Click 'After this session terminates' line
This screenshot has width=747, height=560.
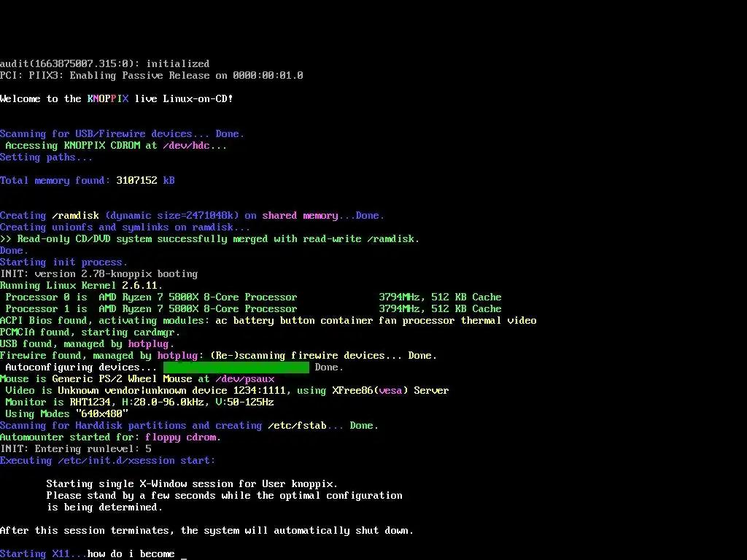[x=206, y=531]
